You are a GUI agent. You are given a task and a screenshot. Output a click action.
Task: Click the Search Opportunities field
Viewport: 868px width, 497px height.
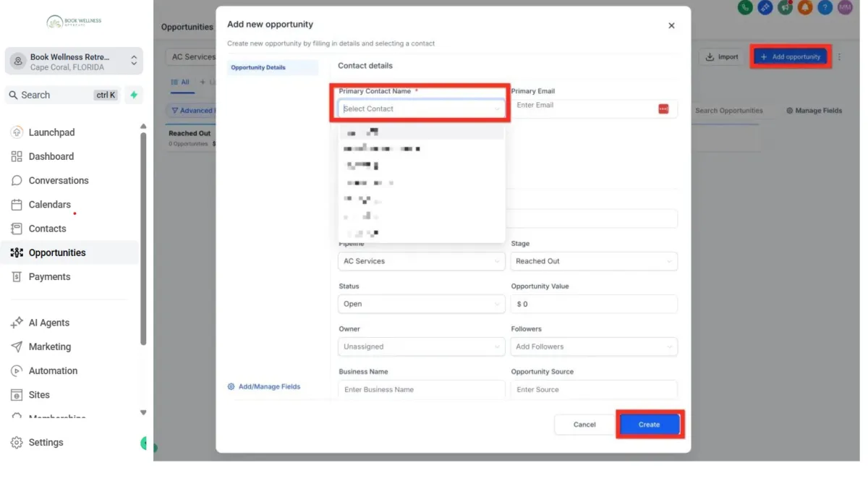[729, 111]
